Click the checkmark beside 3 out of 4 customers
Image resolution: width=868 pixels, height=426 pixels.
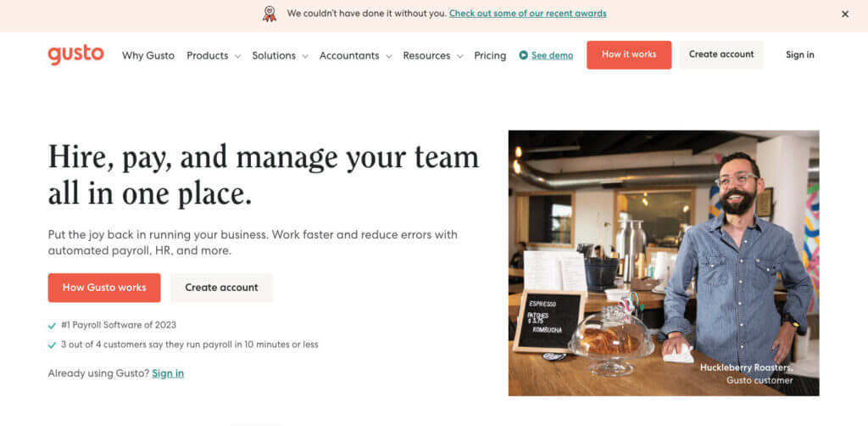[53, 345]
